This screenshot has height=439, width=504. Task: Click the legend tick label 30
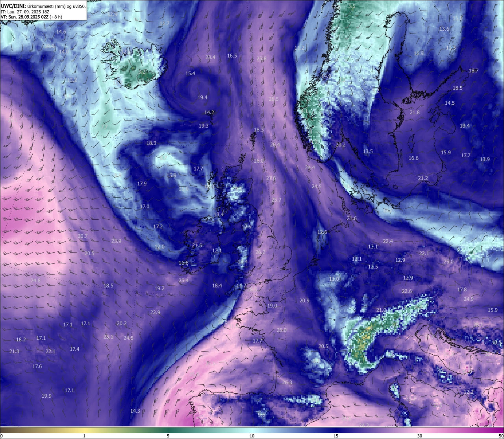pyautogui.click(x=420, y=436)
